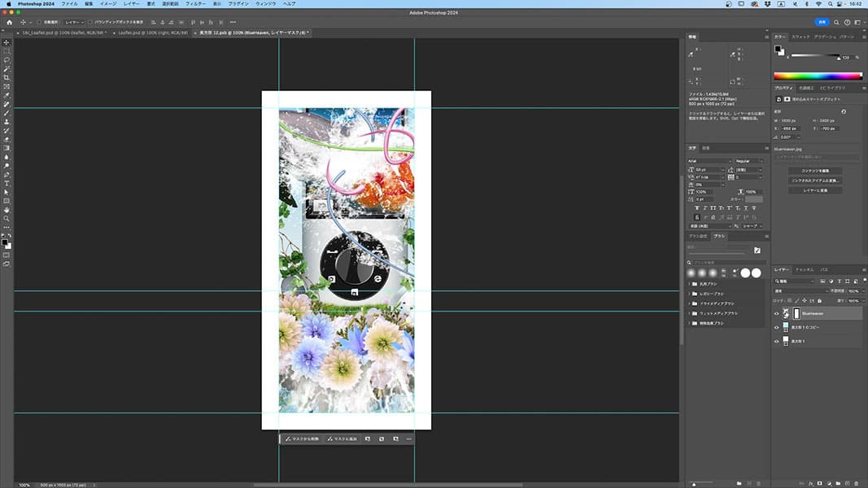Select the Crop tool

7,78
